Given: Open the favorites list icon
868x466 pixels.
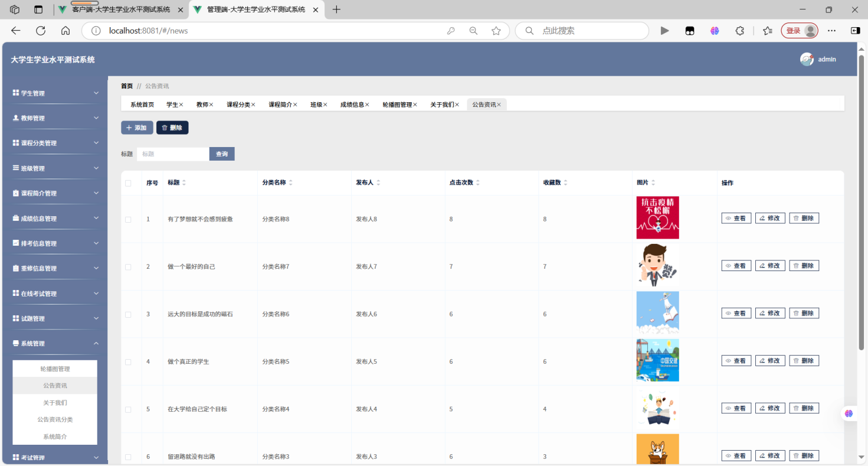Looking at the screenshot, I should 767,31.
